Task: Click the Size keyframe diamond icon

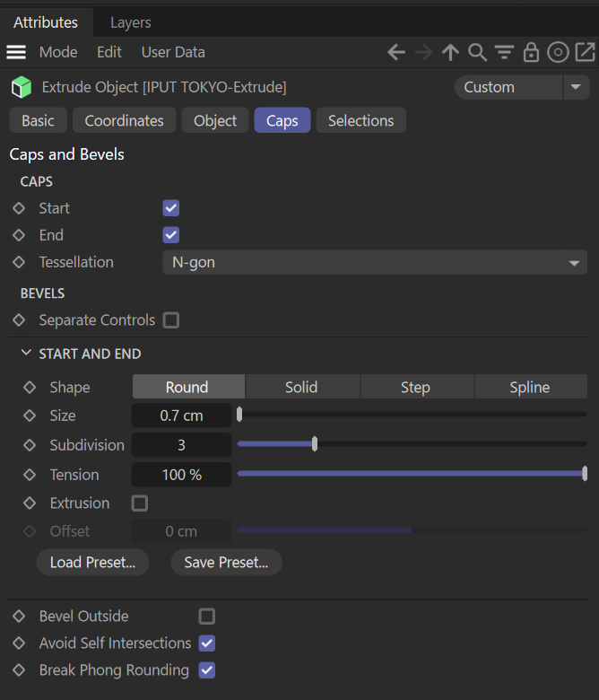Action: pos(30,416)
